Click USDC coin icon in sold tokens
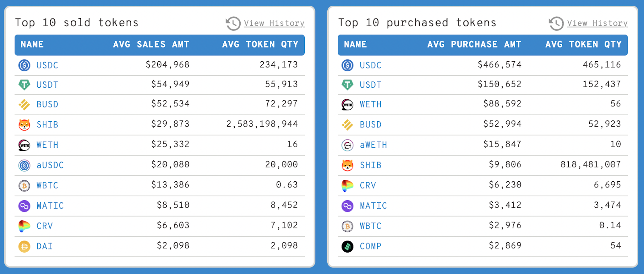 coord(25,65)
